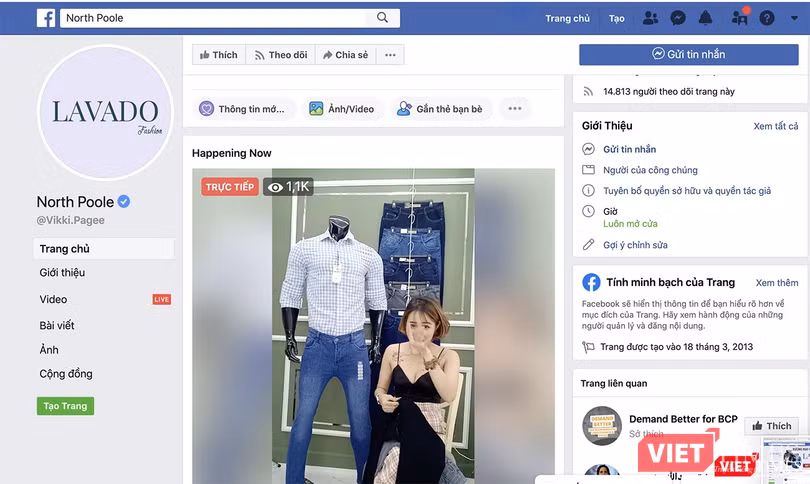Open the more options ellipsis beside Chia sẻ
Screen dimensions: 810x484
pyautogui.click(x=390, y=55)
